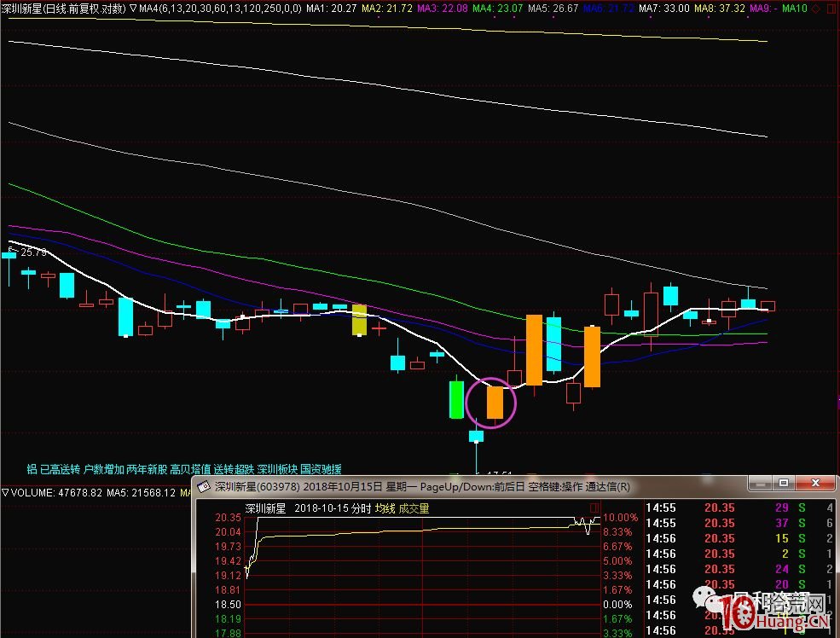This screenshot has width=840, height=638.
Task: Click the 25.79 high price label
Action: pos(34,252)
